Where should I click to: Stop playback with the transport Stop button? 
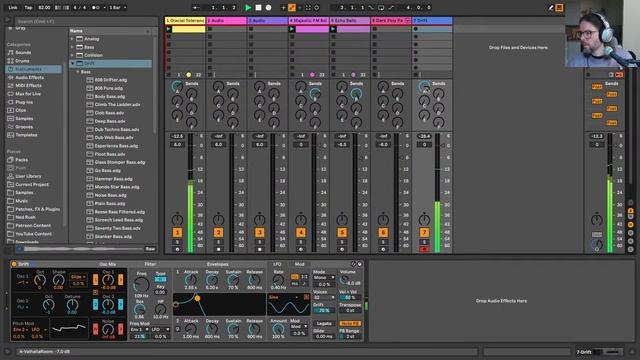(x=258, y=7)
